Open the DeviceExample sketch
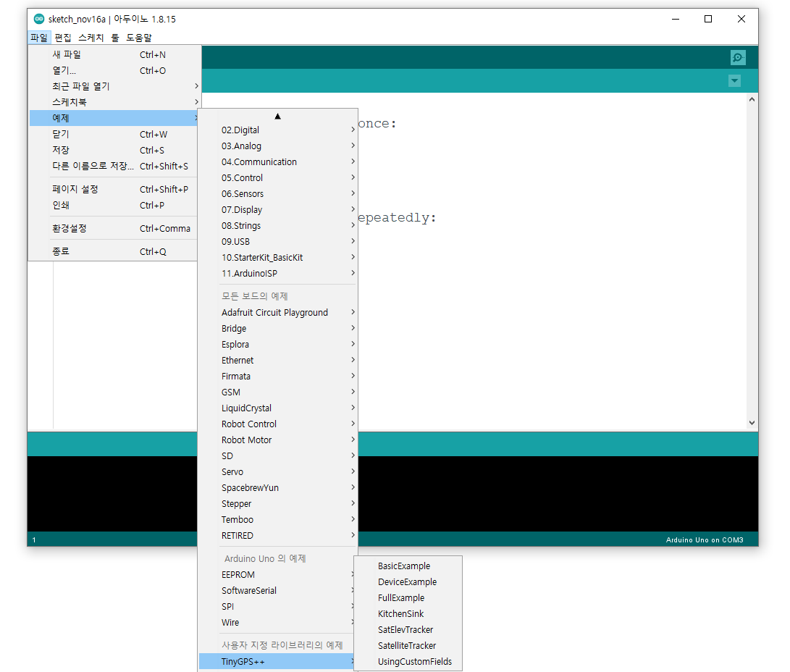This screenshot has width=790, height=672. [408, 582]
